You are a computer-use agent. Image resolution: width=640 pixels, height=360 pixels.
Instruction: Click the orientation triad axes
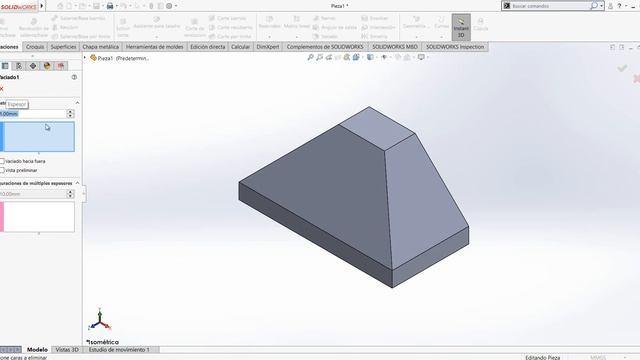(100, 320)
